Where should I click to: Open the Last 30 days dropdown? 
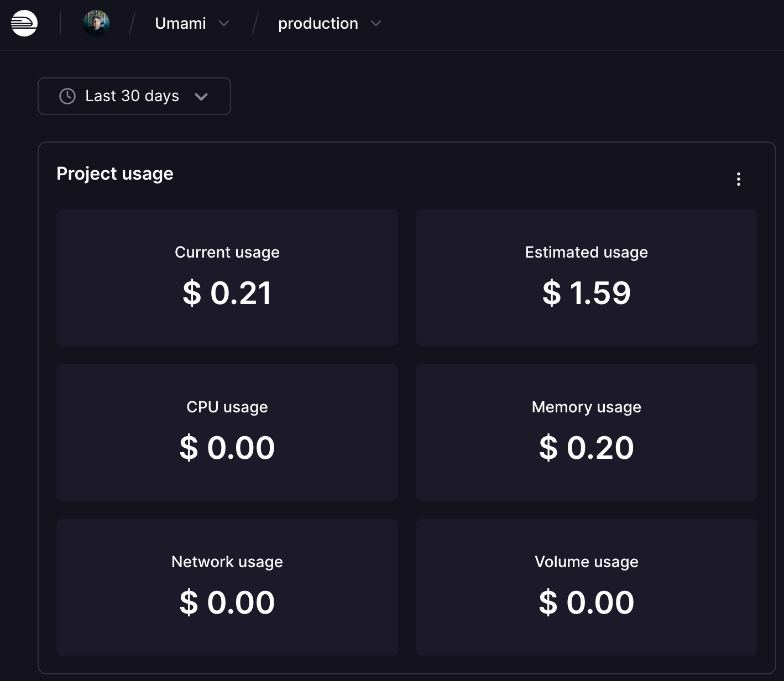[134, 96]
